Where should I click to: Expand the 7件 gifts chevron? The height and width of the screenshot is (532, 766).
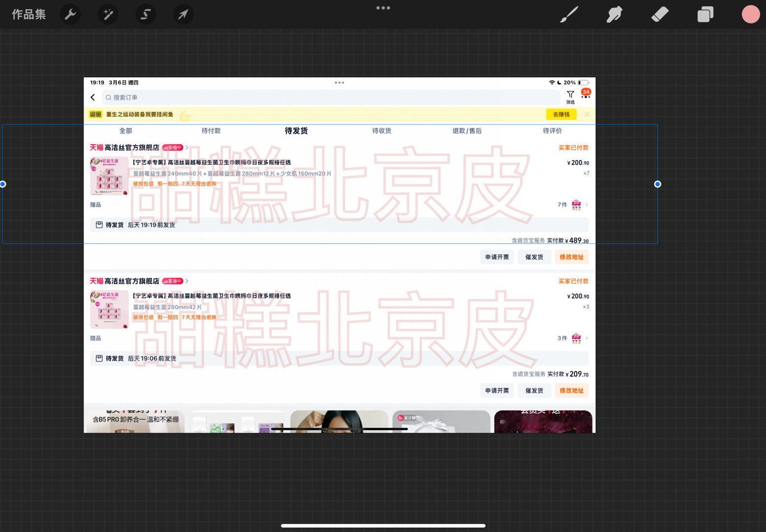[587, 204]
